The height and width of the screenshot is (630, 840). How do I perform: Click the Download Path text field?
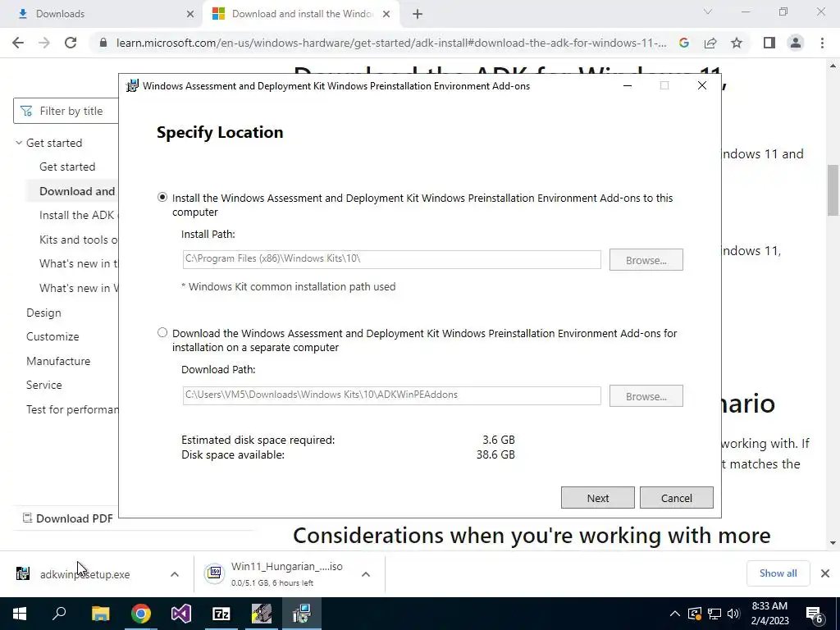tap(391, 395)
